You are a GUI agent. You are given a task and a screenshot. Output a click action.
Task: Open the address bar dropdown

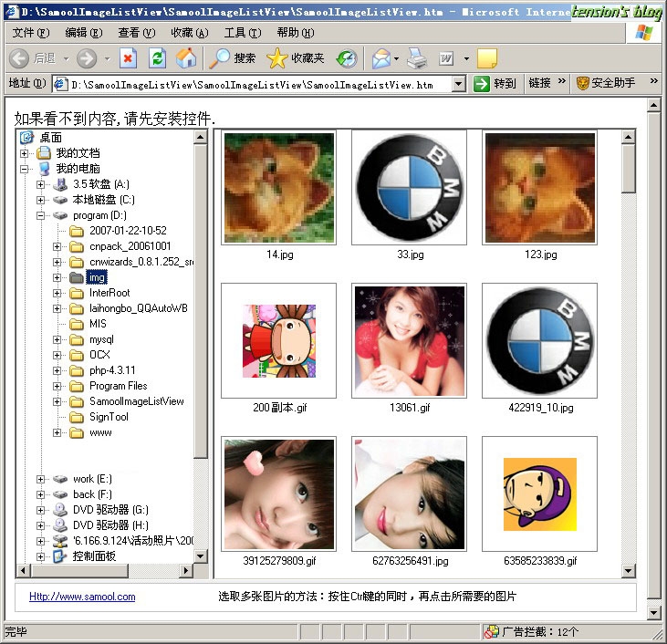coord(458,84)
